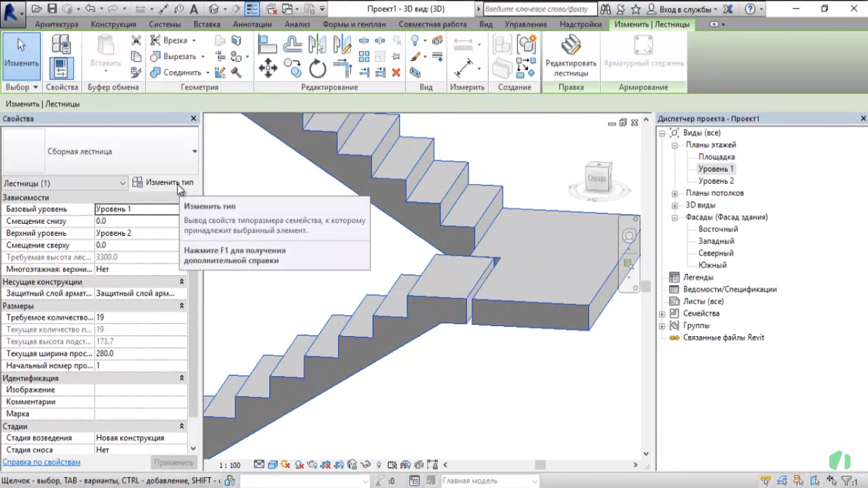
Task: Open the Архитектура ribbon tab
Action: pyautogui.click(x=57, y=24)
